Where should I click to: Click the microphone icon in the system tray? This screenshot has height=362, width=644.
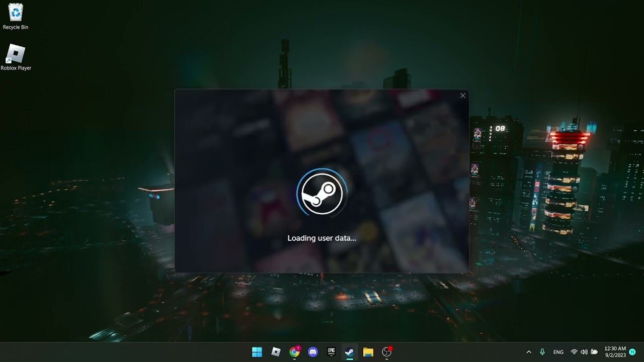click(x=542, y=352)
